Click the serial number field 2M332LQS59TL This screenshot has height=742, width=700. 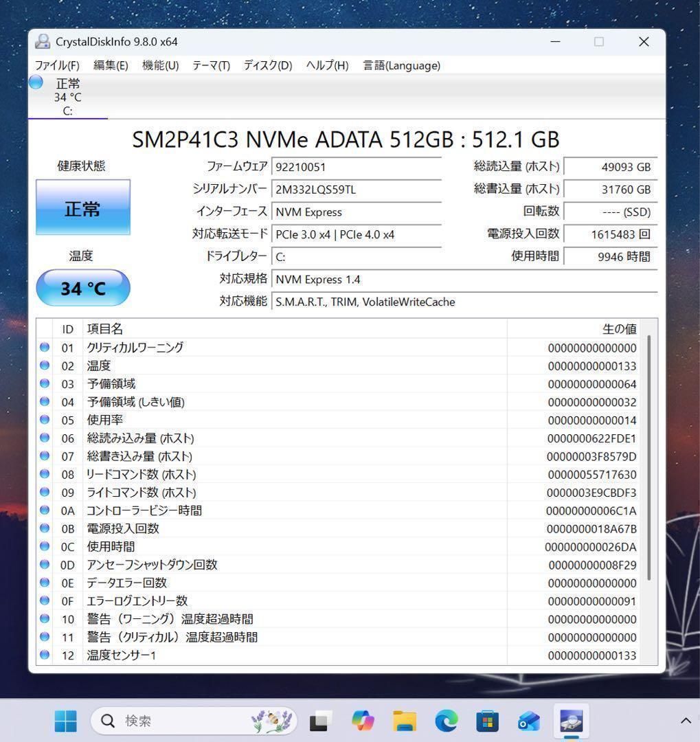357,190
